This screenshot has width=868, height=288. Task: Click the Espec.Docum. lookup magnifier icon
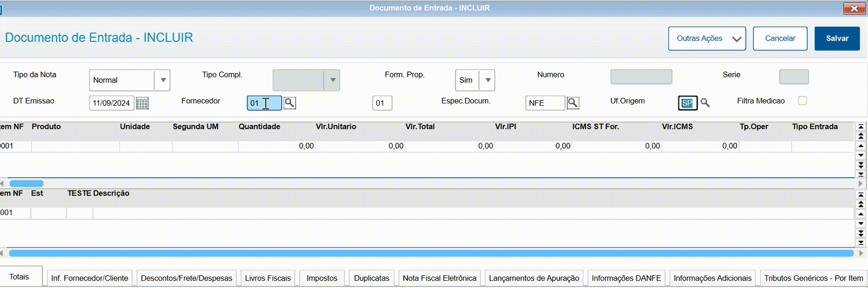click(x=573, y=103)
